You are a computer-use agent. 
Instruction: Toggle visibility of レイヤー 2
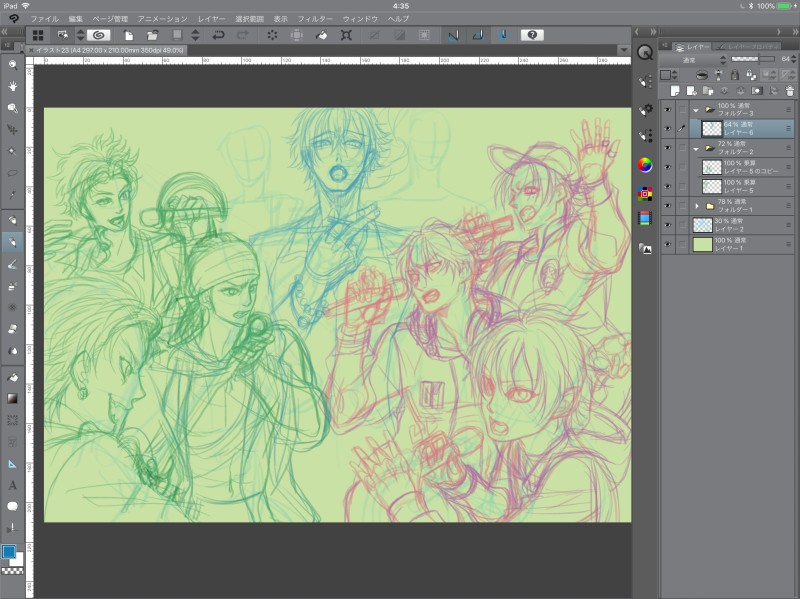[x=667, y=225]
